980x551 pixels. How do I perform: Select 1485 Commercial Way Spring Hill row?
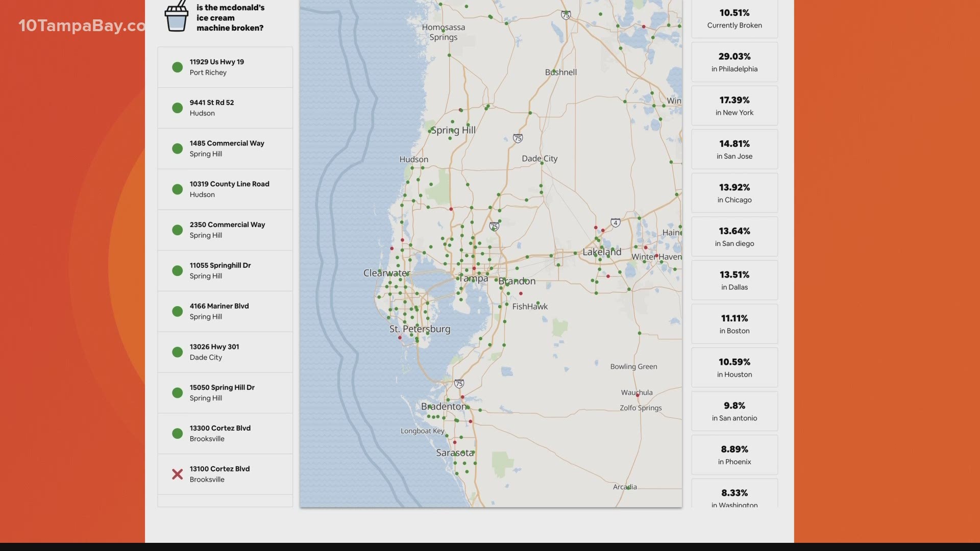click(225, 148)
